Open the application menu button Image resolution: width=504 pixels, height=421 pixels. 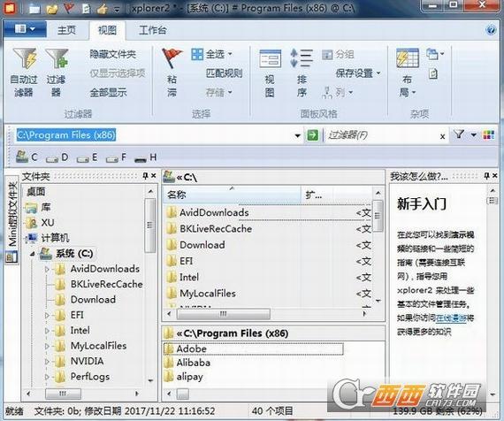tap(25, 29)
